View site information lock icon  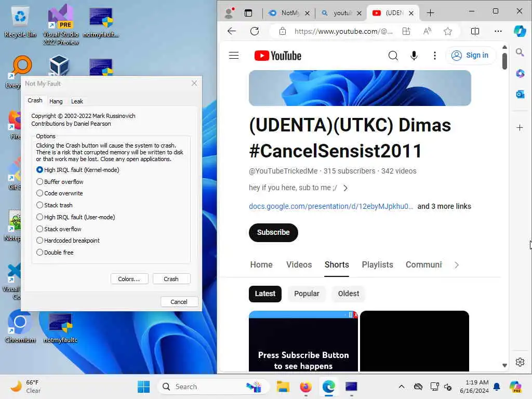click(x=282, y=31)
